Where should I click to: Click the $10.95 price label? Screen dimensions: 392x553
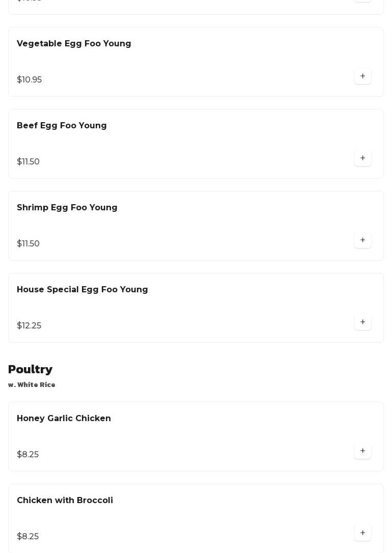click(29, 80)
